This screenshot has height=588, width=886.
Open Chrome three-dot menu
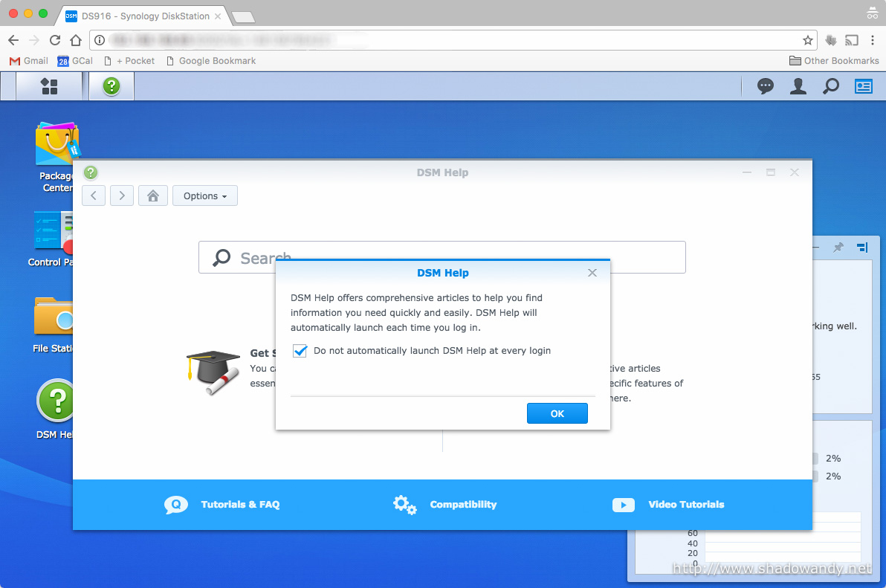point(873,40)
